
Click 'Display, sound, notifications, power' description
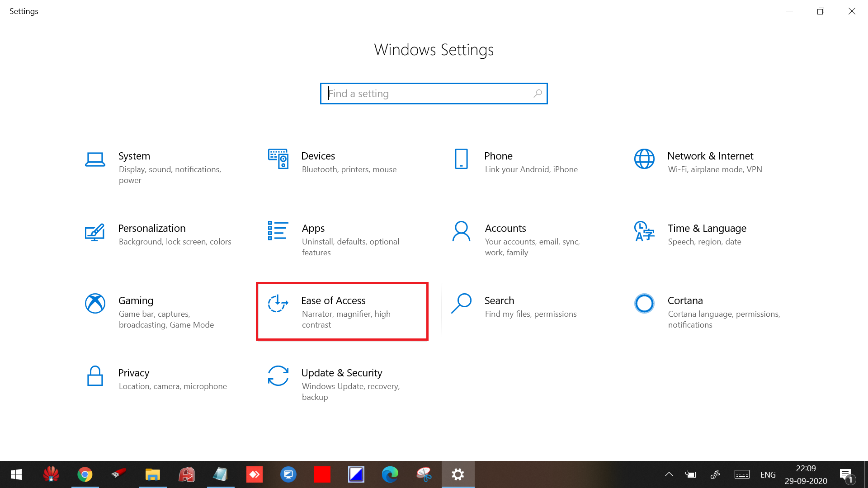coord(170,175)
